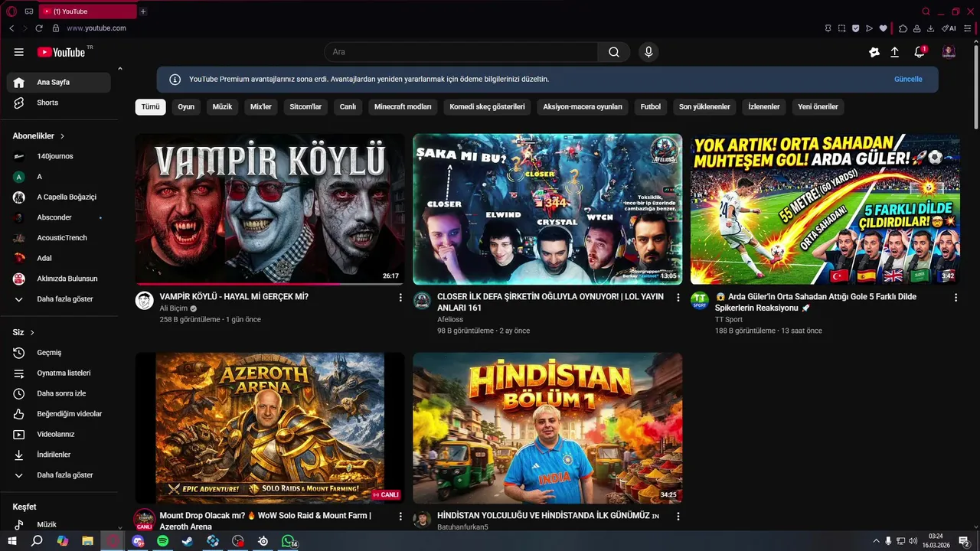
Task: Select the Futbol filter chip
Action: (x=651, y=107)
